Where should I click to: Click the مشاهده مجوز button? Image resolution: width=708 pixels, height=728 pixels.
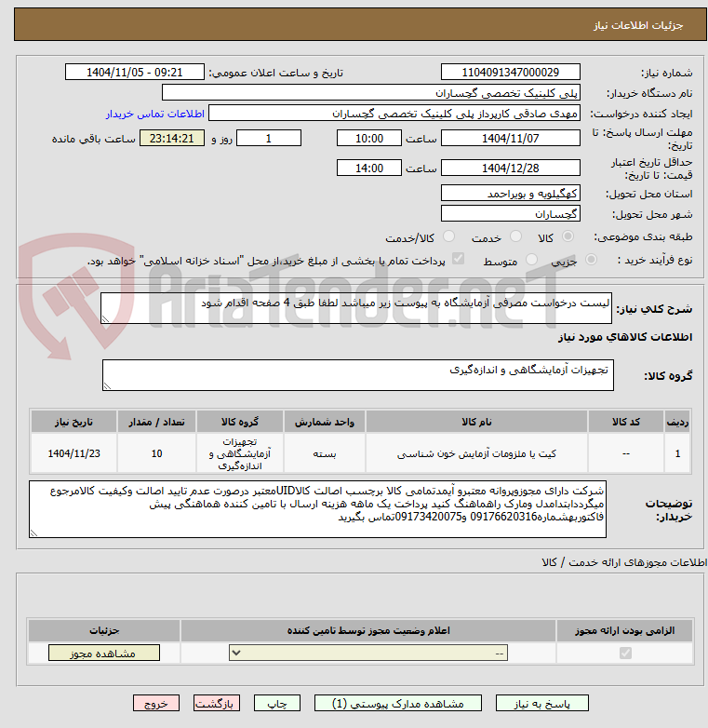click(x=104, y=654)
